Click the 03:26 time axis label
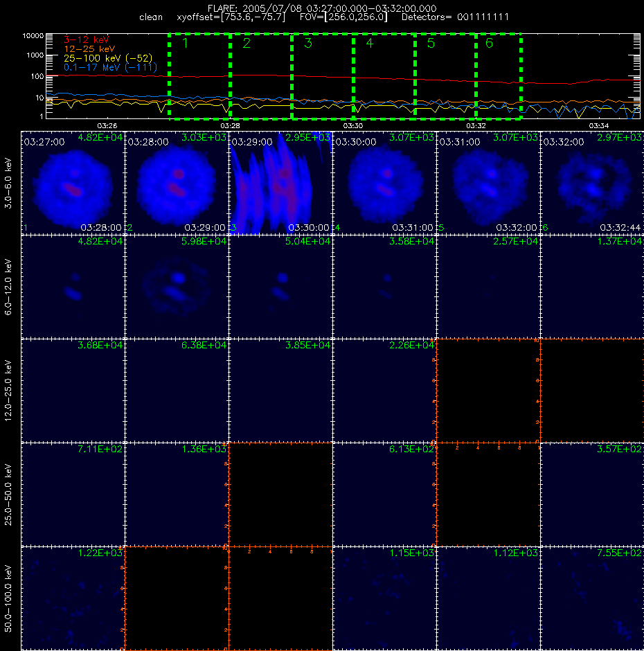Image resolution: width=644 pixels, height=651 pixels. (107, 125)
